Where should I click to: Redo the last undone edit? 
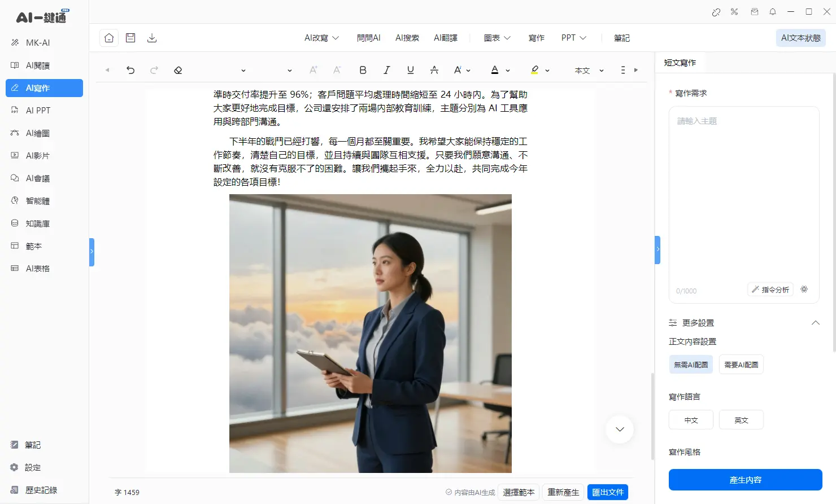[154, 70]
